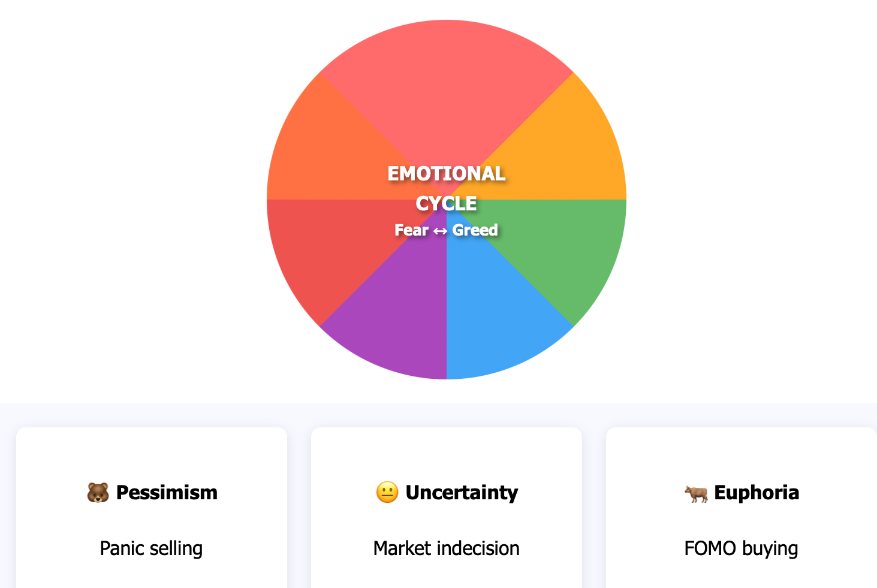Click the Market indecision description

tap(447, 548)
